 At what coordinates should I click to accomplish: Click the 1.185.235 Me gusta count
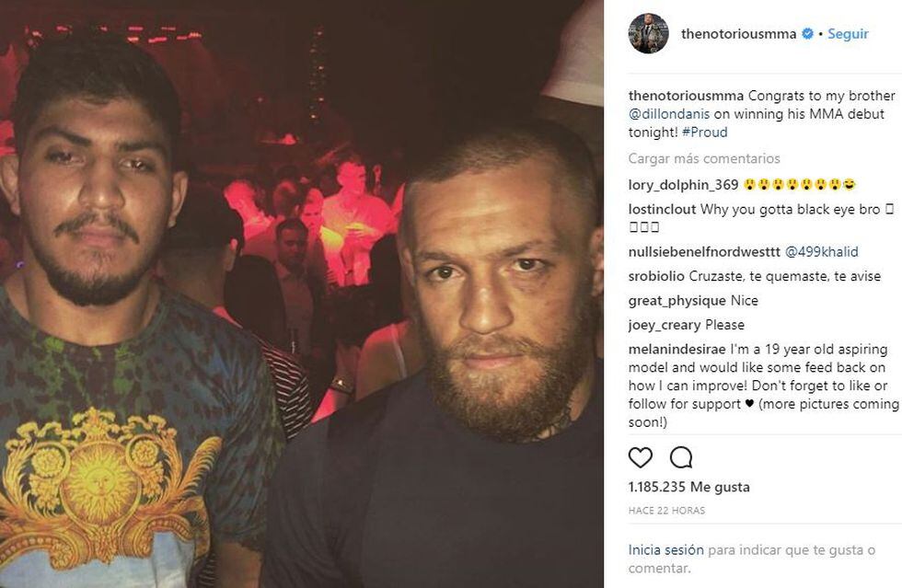click(688, 487)
